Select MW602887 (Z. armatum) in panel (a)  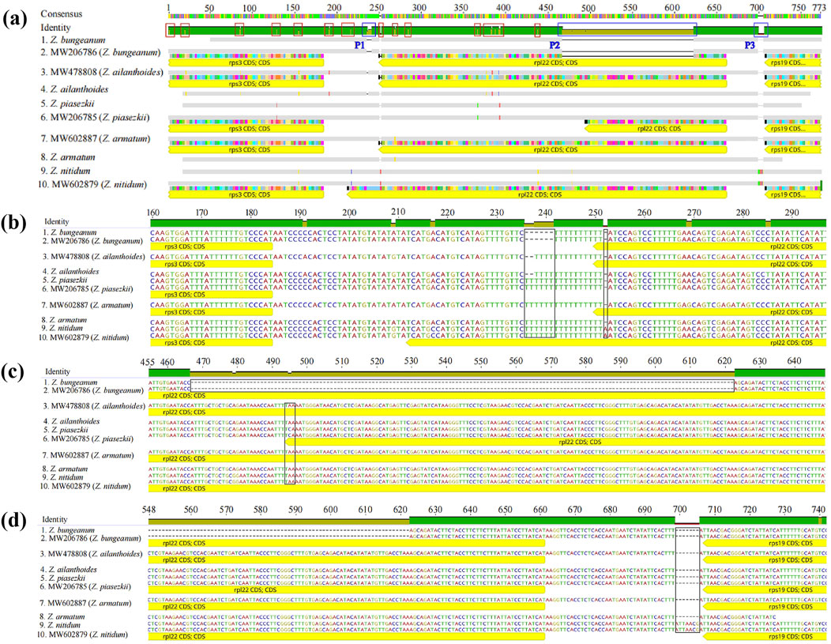tap(96, 139)
